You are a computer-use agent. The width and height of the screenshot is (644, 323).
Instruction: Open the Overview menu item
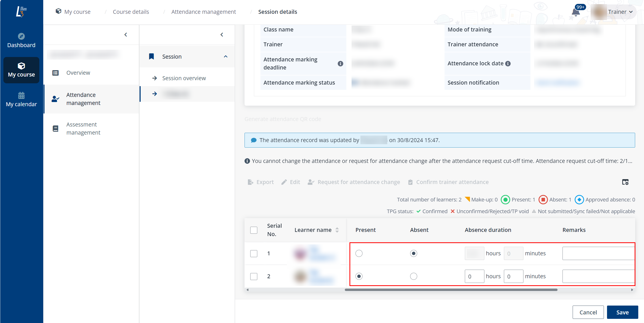[91, 73]
